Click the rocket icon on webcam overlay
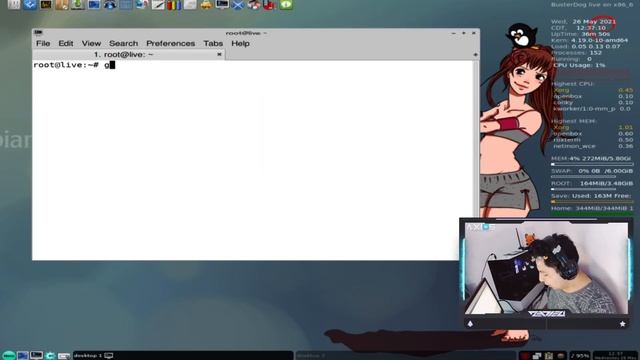This screenshot has width=640, height=360. pos(470,324)
